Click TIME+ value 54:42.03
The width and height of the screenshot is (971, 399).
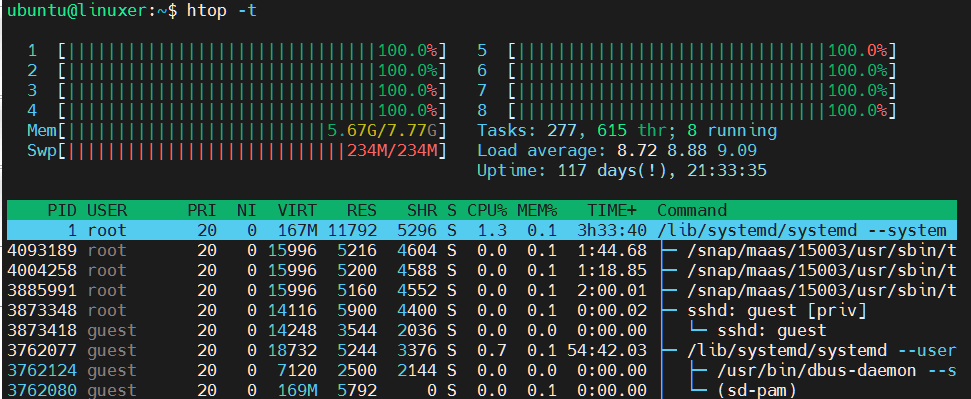pyautogui.click(x=607, y=351)
